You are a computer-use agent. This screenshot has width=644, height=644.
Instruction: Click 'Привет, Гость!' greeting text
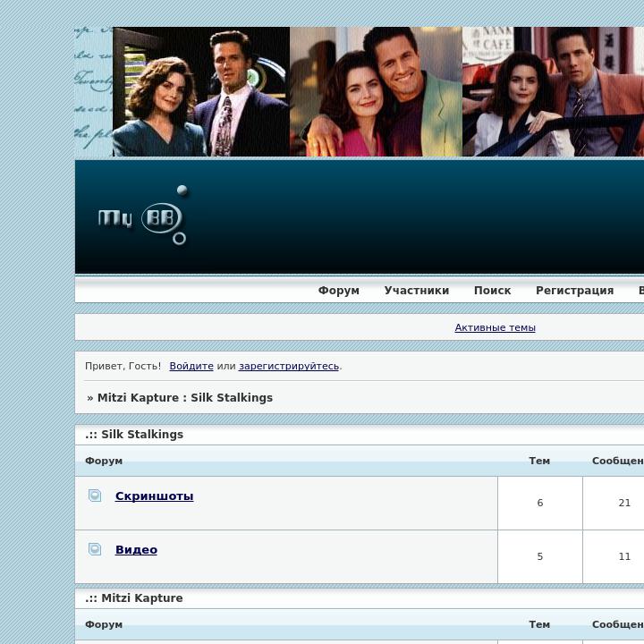point(123,366)
